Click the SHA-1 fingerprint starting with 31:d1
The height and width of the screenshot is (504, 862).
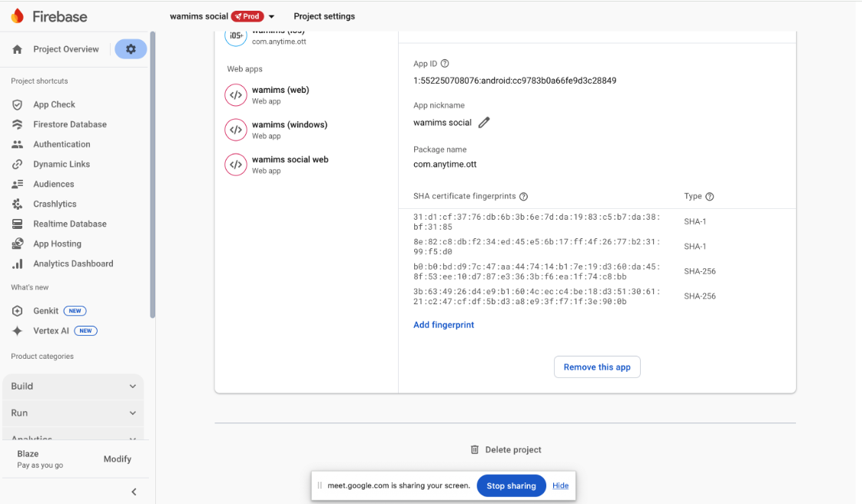536,221
